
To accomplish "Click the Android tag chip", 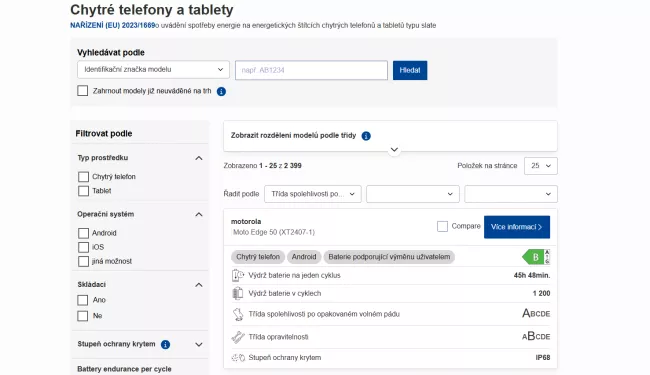I will click(304, 257).
